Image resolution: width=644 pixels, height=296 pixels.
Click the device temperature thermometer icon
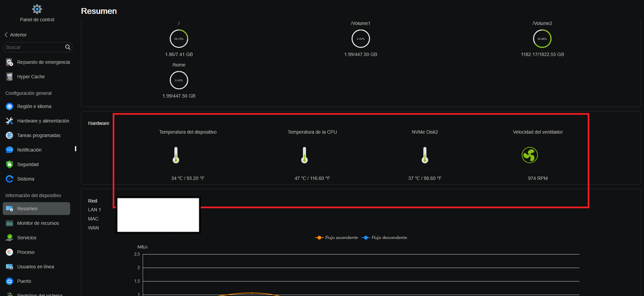coord(176,155)
